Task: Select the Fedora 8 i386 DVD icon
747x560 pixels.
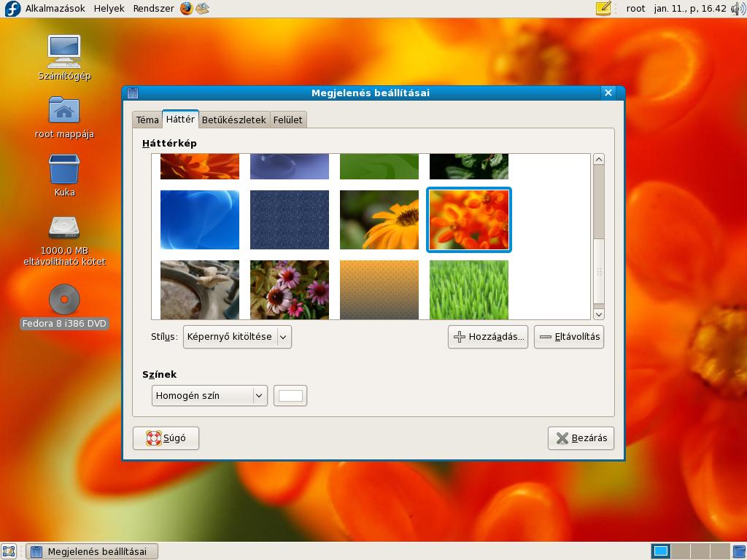Action: coord(64,300)
